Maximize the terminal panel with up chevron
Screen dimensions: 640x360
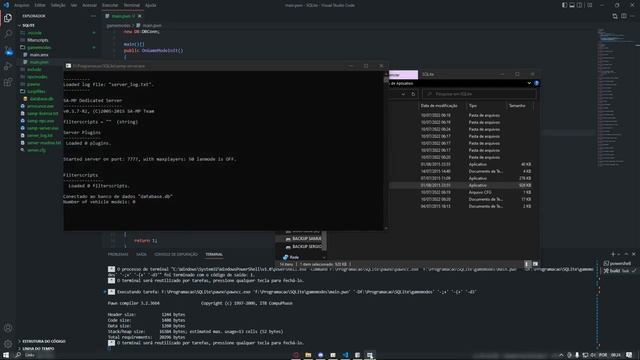pos(627,254)
